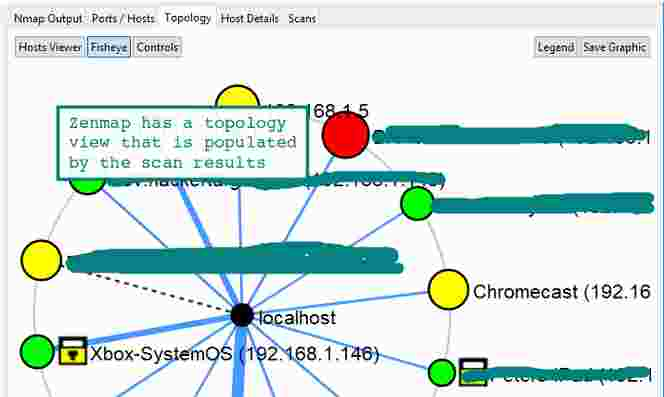664x397 pixels.
Task: Click green node at upper right of ring
Action: point(417,204)
